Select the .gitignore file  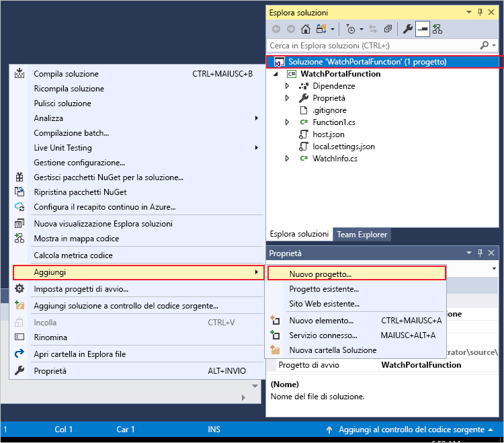coord(330,110)
